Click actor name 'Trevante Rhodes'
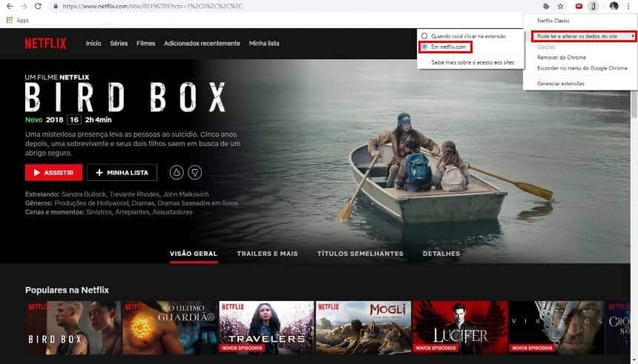This screenshot has width=638, height=364. (134, 194)
